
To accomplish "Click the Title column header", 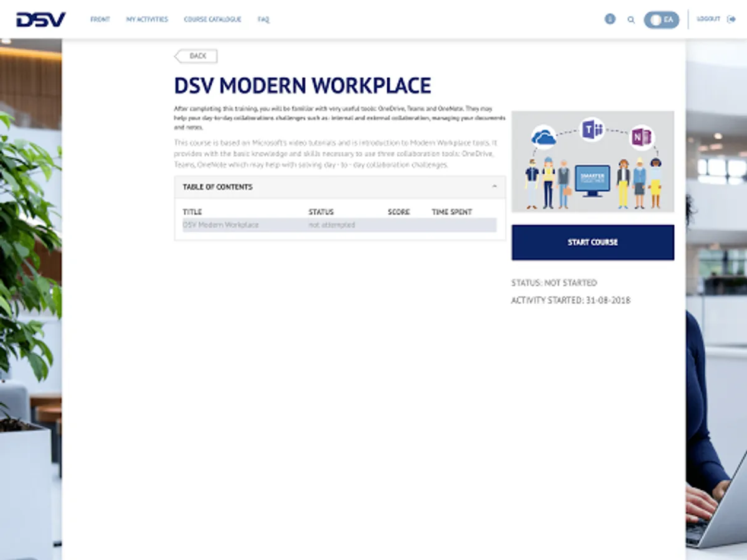I will [x=192, y=212].
